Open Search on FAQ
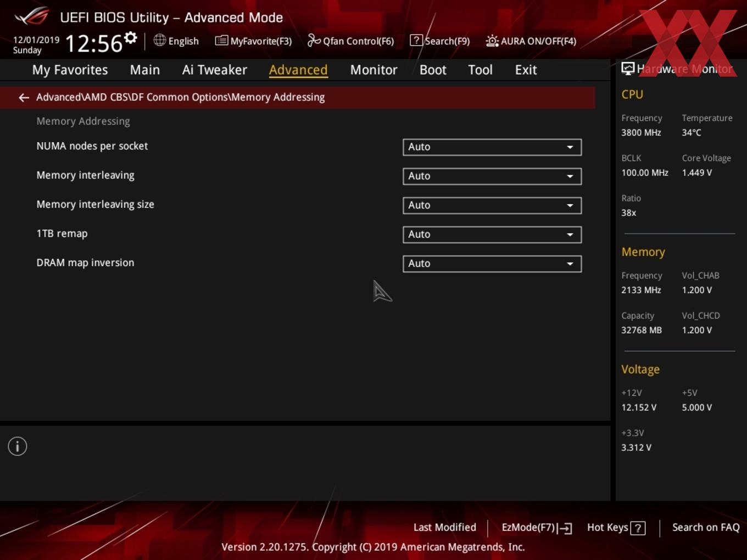Image resolution: width=747 pixels, height=560 pixels. click(706, 528)
